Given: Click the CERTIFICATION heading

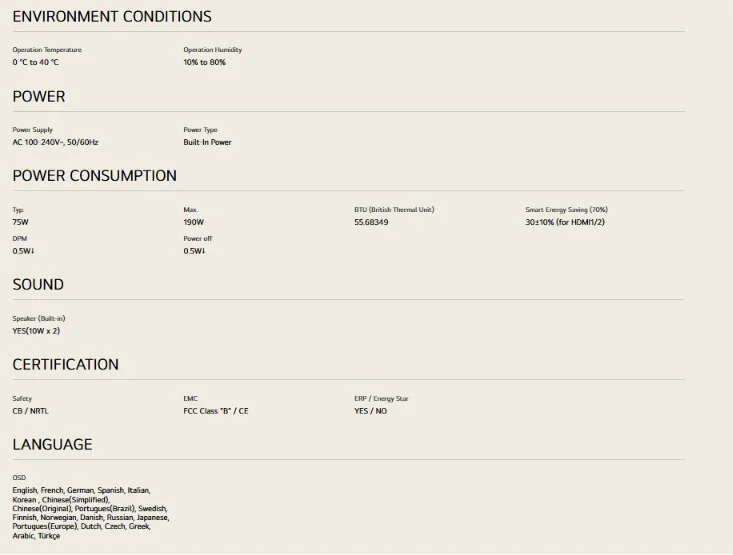Looking at the screenshot, I should (65, 365).
